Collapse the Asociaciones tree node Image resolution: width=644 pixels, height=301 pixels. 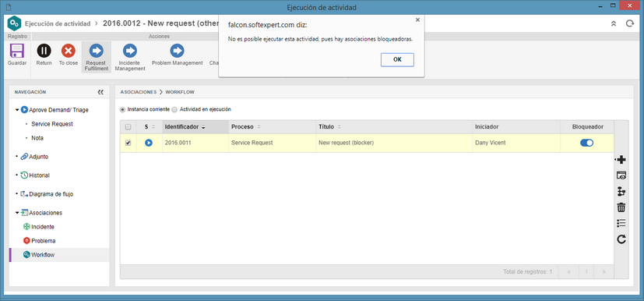17,213
